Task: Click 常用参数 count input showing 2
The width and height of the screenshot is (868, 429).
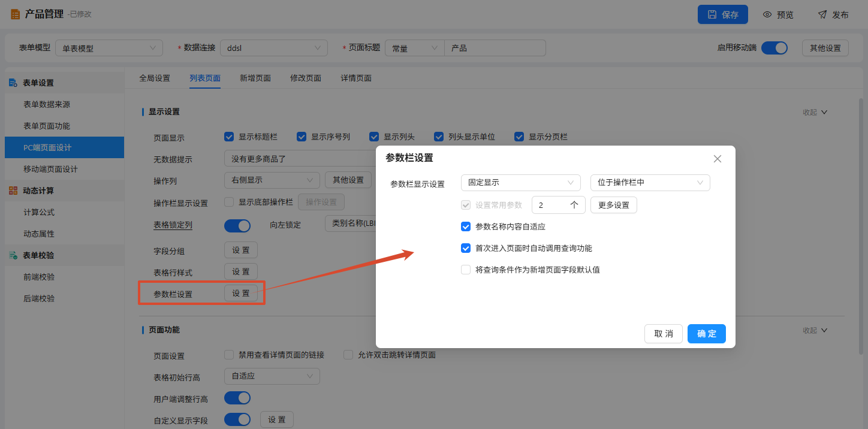Action: pyautogui.click(x=559, y=205)
